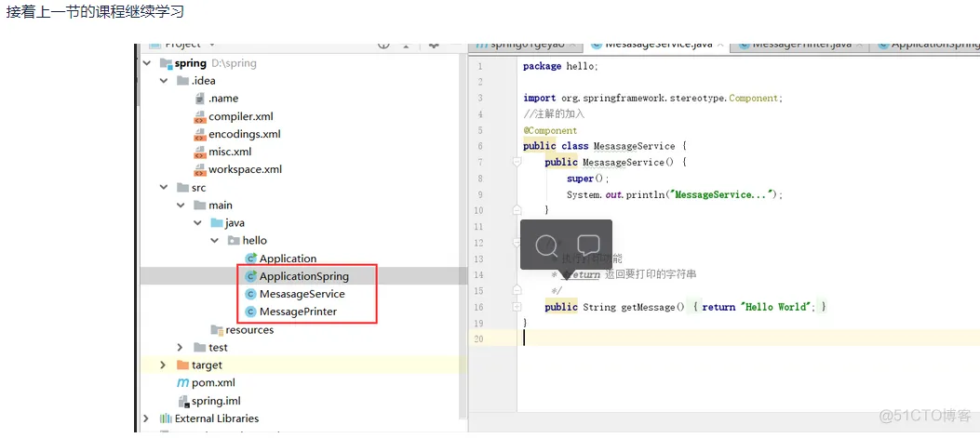Collapse the hello package
Screen dimensions: 980x438
point(214,240)
